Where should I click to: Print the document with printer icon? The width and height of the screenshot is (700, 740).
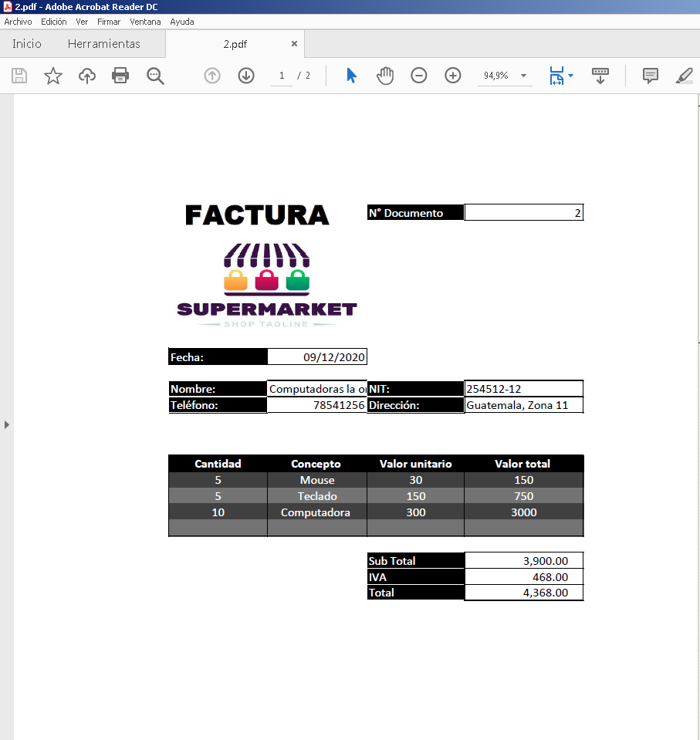point(120,76)
